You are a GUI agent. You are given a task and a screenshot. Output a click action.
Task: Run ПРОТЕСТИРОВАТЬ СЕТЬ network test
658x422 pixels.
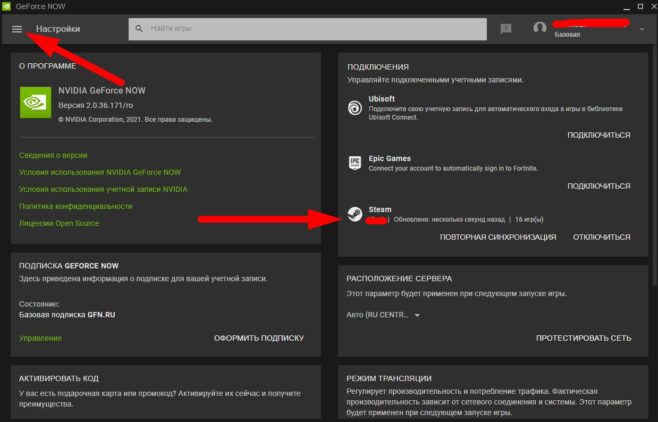(583, 338)
